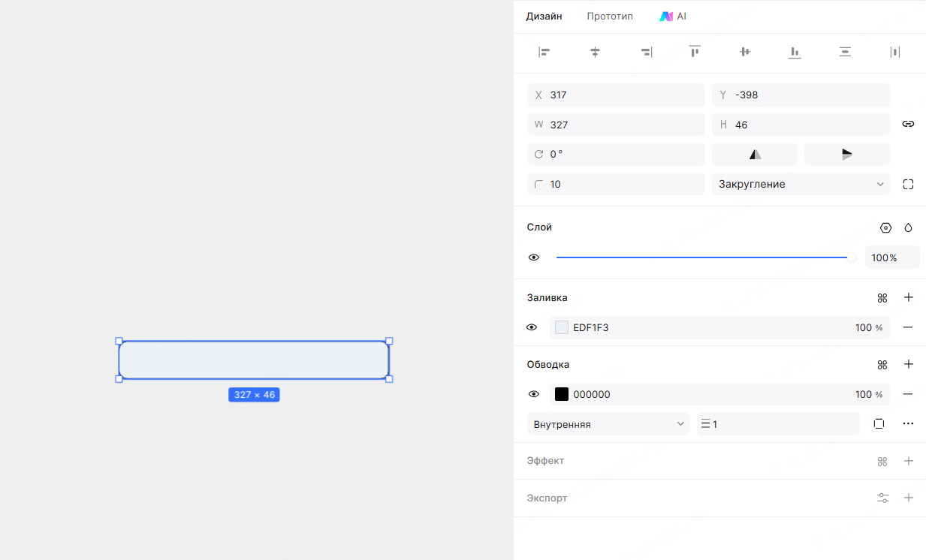926x560 pixels.
Task: Click the black stroke color swatch
Action: [x=562, y=394]
